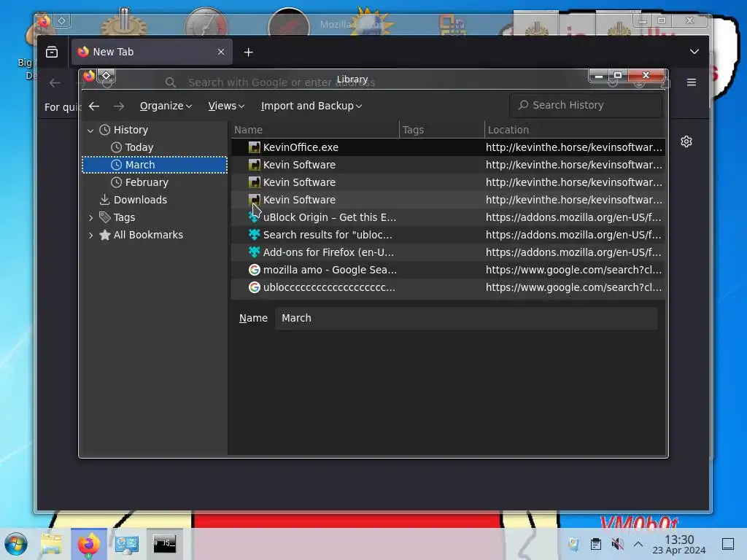Show hidden system tray icons
Image resolution: width=747 pixels, height=560 pixels.
pos(638,544)
